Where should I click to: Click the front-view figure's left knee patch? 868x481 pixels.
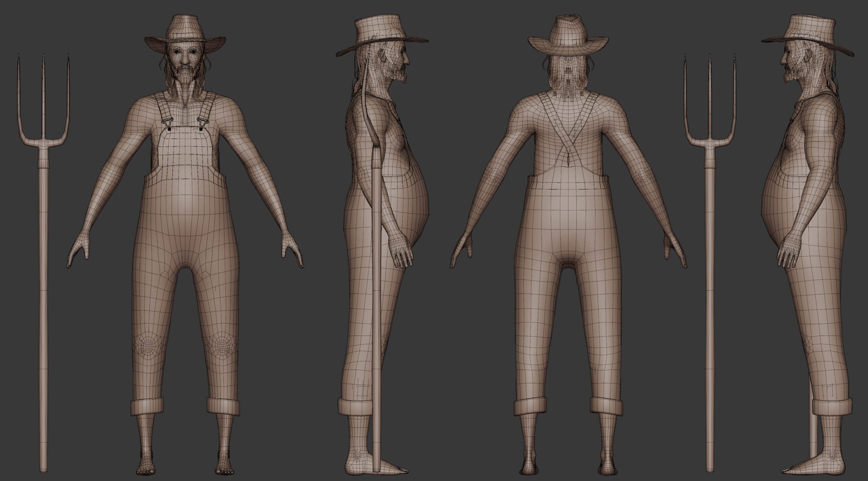[148, 347]
